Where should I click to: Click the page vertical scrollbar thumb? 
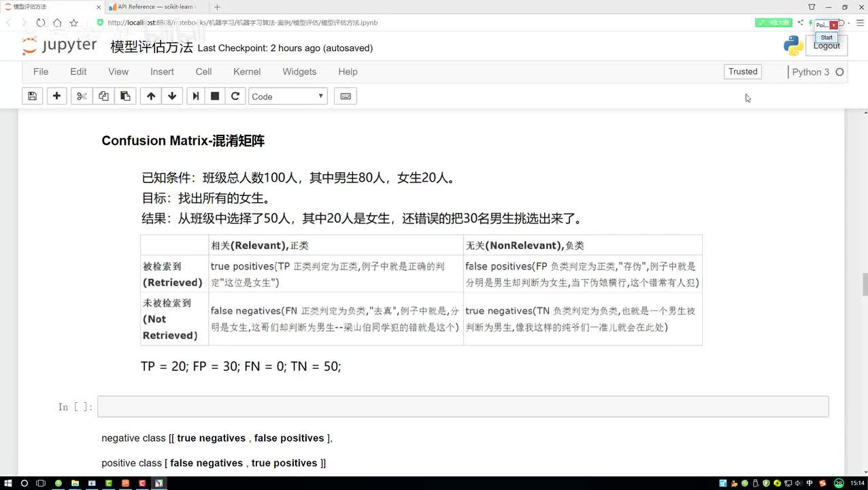tap(865, 284)
